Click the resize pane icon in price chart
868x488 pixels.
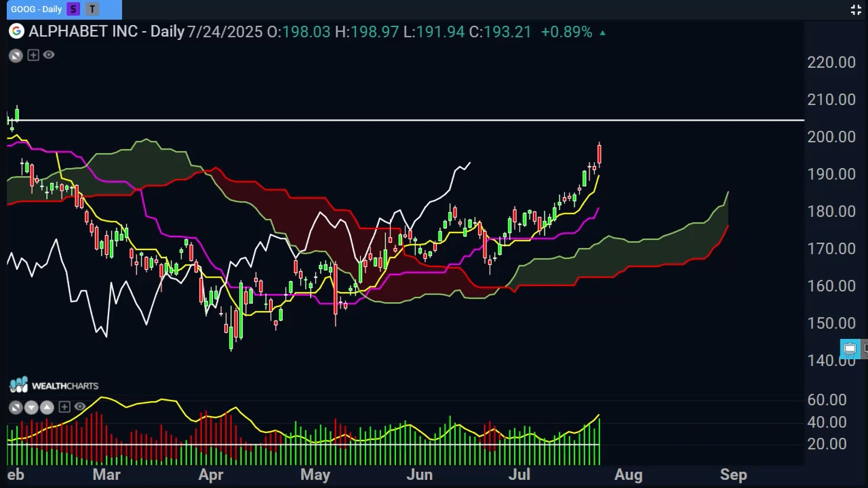16,56
